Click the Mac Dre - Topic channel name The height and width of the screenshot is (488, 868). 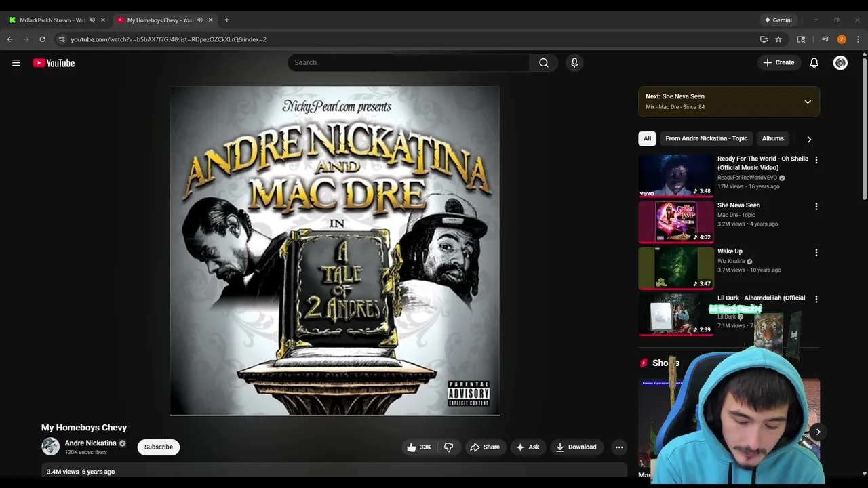(736, 215)
